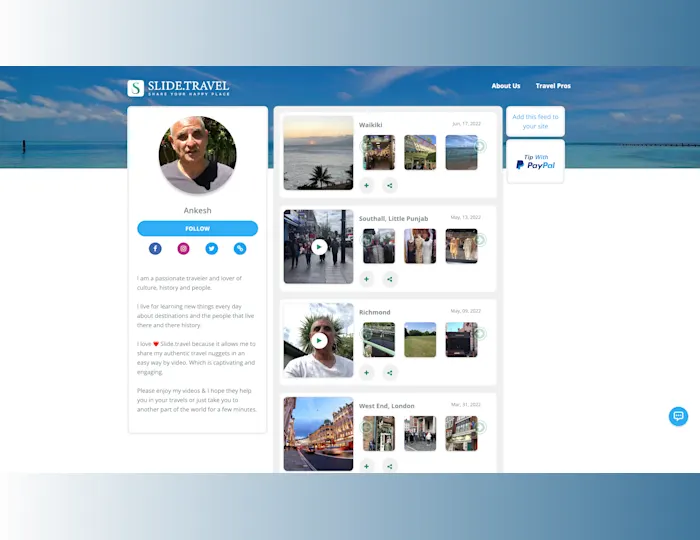The width and height of the screenshot is (700, 540).
Task: Open the West End, London title
Action: 387,406
